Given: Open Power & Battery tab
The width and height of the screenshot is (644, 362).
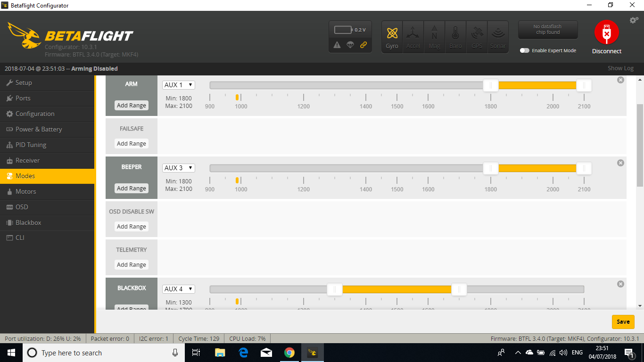Looking at the screenshot, I should (47, 129).
